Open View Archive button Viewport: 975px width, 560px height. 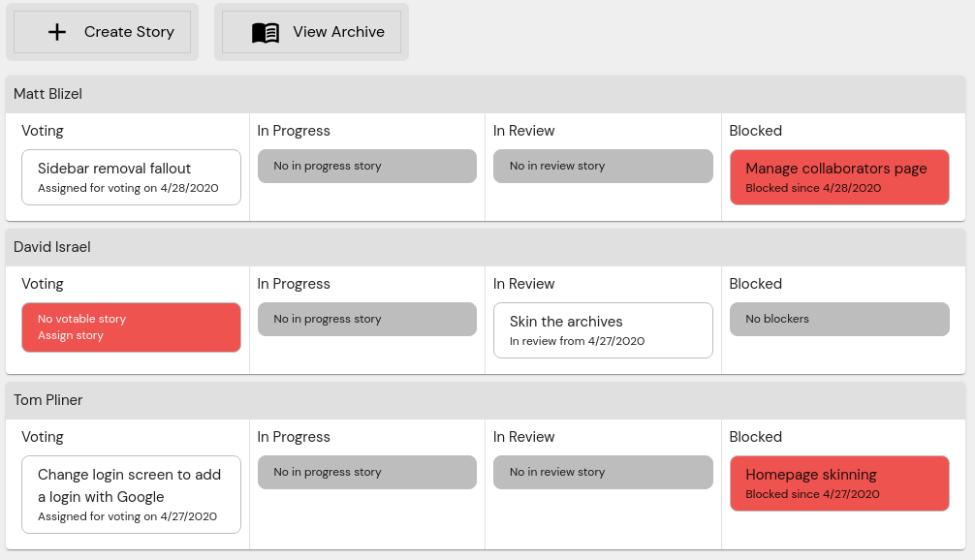(311, 32)
